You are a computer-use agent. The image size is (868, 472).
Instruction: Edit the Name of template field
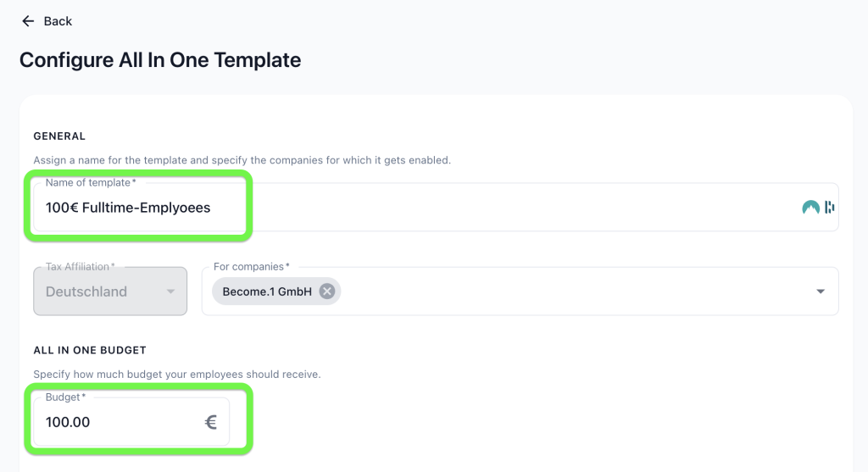coord(437,207)
